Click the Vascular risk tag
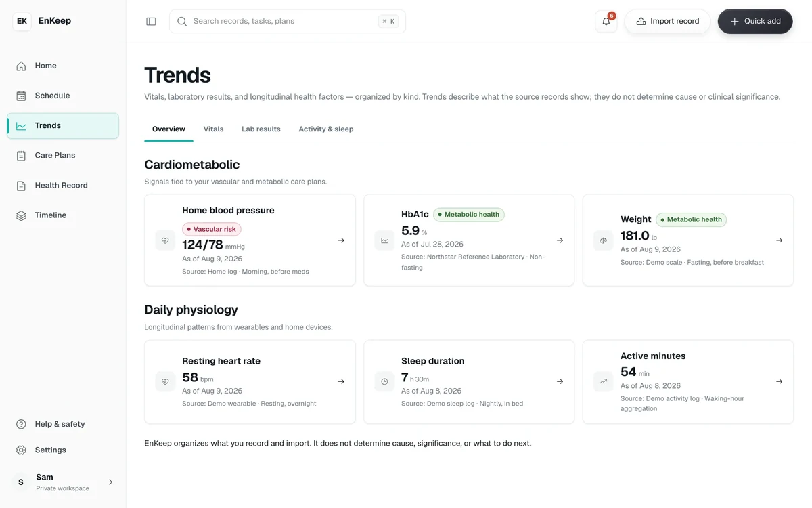 (x=212, y=230)
